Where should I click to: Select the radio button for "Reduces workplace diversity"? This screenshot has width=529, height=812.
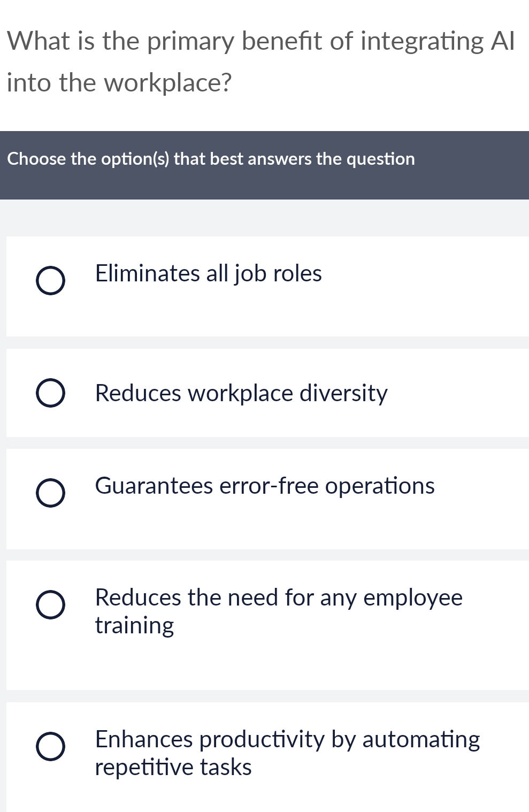(51, 392)
